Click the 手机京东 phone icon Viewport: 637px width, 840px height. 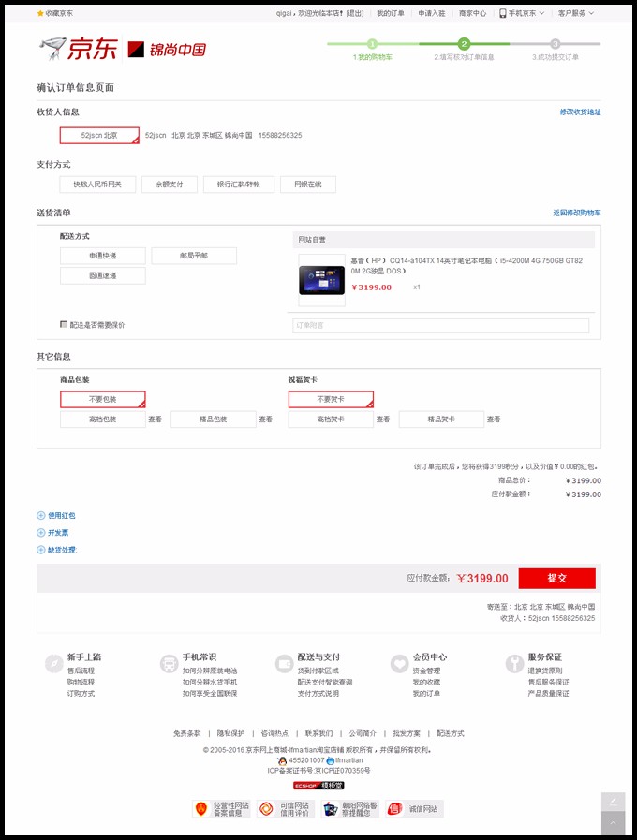pyautogui.click(x=502, y=13)
